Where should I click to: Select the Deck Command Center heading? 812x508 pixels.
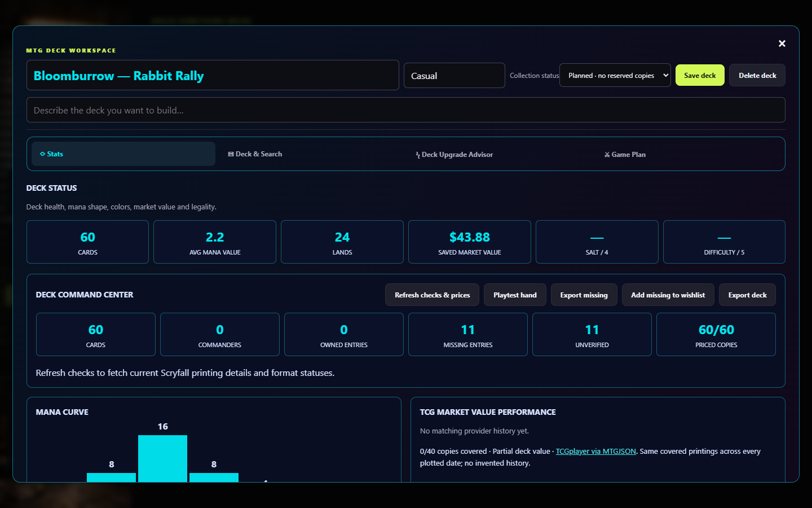click(x=85, y=295)
